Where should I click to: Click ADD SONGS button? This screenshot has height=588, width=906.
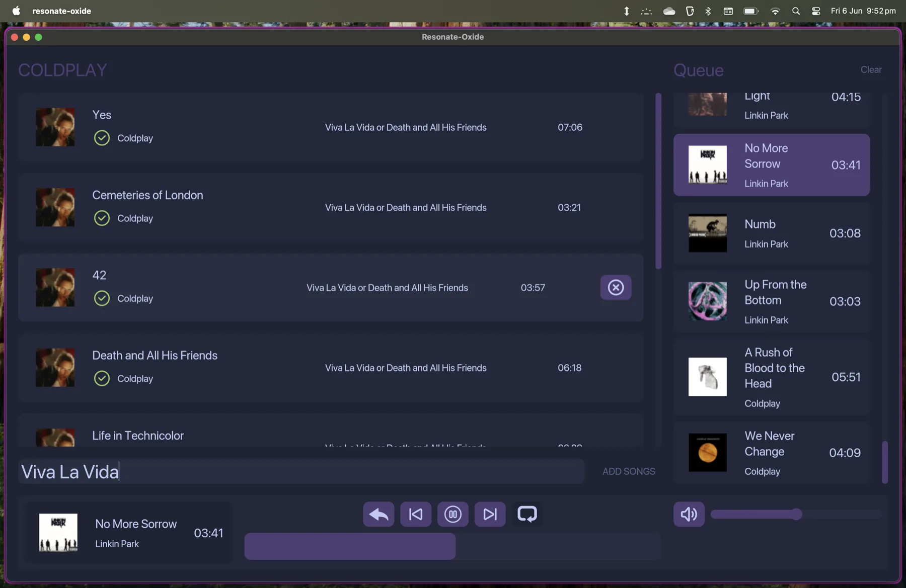[629, 471]
